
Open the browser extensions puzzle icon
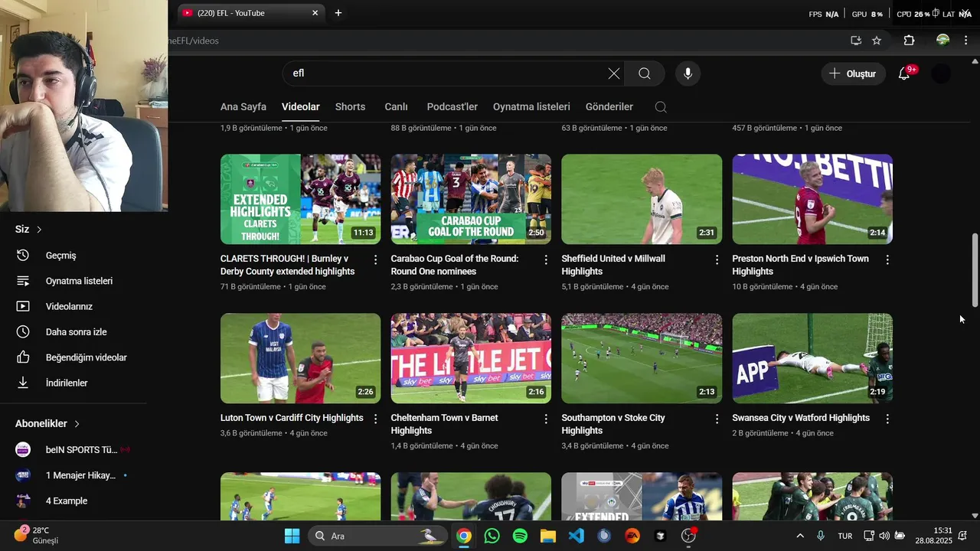[909, 41]
